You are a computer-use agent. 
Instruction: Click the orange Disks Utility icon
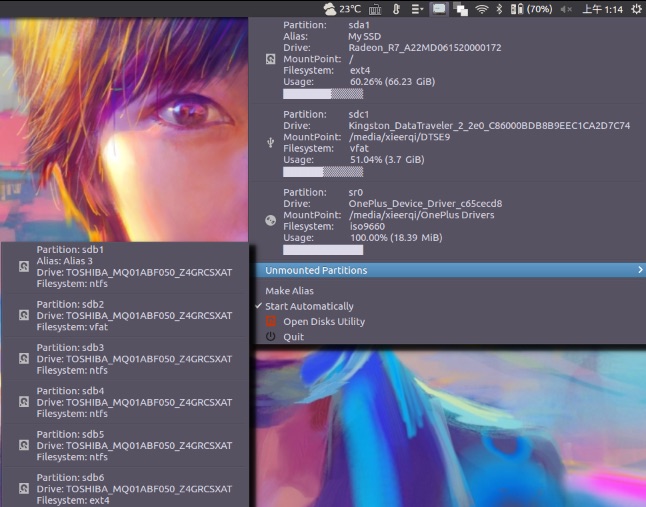270,321
